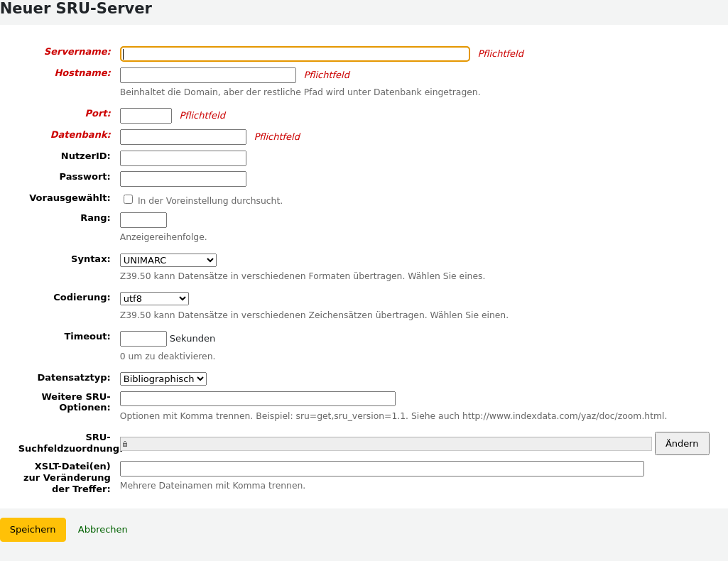
Task: Click the Weitere SRU-Optionen input field
Action: pos(257,398)
